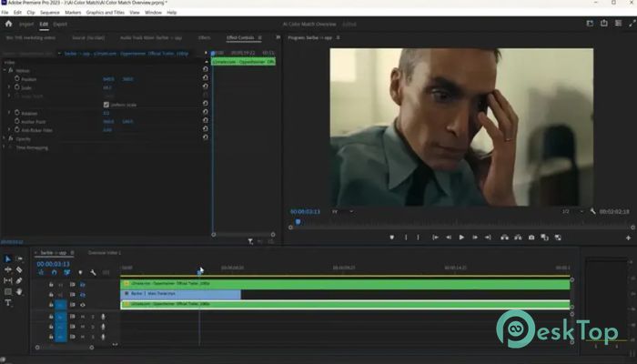
Task: Click the Export Frame camera icon
Action: coord(531,238)
